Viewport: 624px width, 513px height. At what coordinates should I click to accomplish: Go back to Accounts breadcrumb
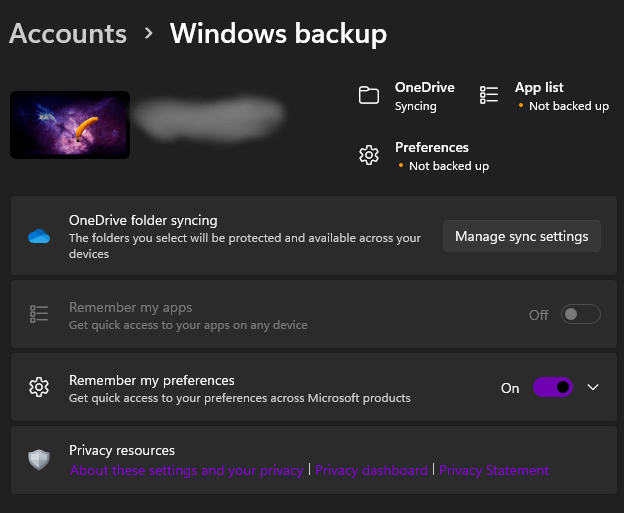pos(68,33)
